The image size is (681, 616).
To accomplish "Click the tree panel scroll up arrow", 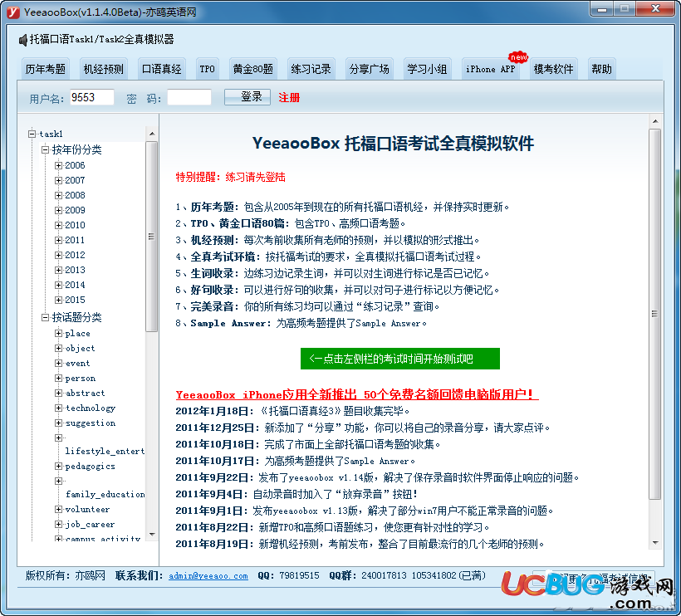I will click(152, 134).
